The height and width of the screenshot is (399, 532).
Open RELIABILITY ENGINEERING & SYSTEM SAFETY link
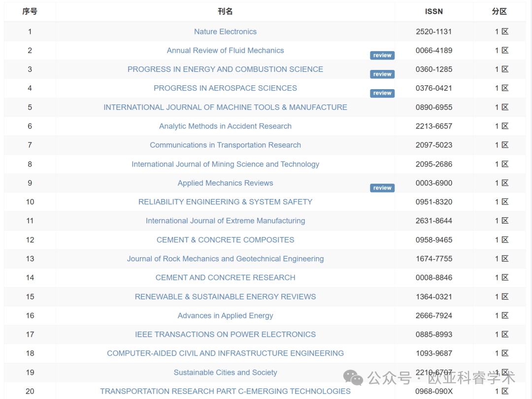coord(225,202)
